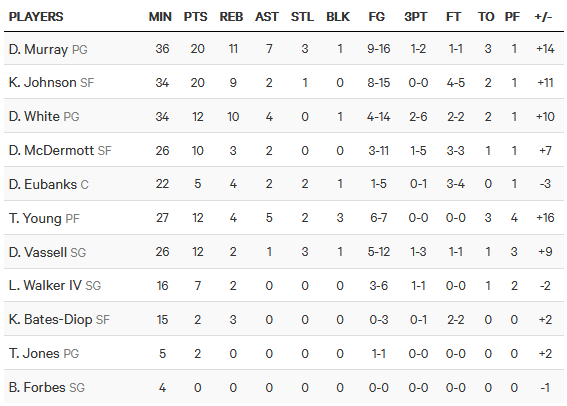Click the FG column header
The image size is (567, 406).
pos(377,17)
